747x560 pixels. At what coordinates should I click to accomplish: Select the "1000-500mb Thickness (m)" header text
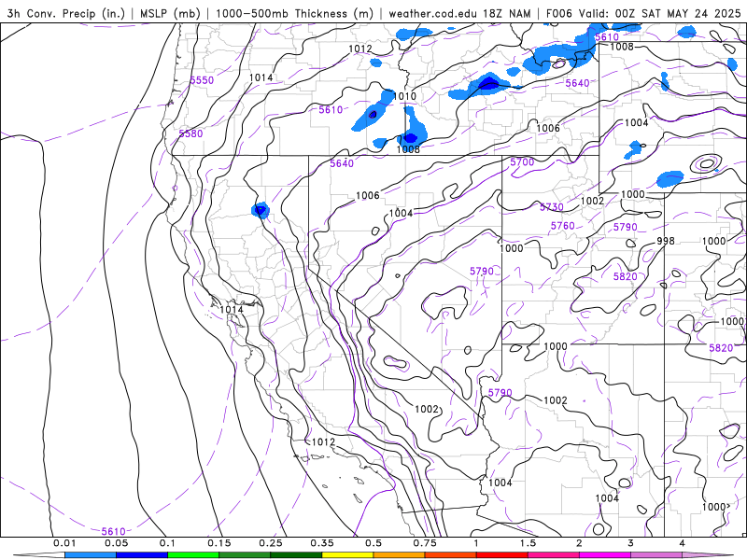point(294,13)
